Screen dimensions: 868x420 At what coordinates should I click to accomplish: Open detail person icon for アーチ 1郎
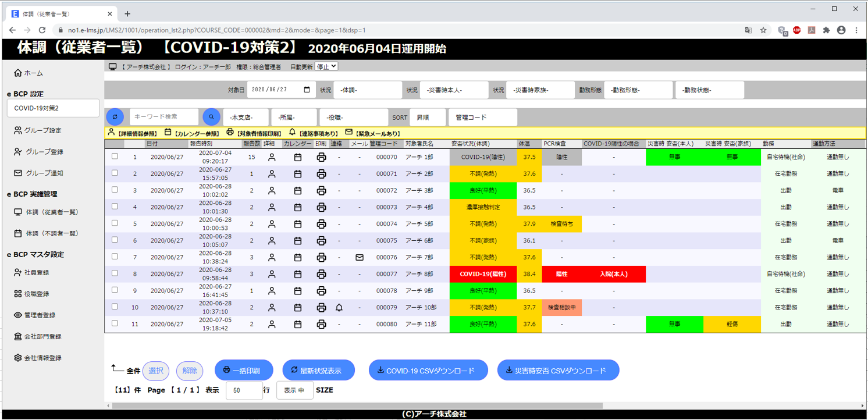point(271,157)
